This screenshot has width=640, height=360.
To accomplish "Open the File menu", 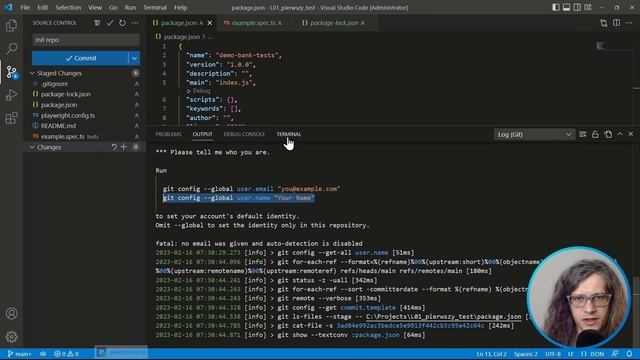I will tap(25, 7).
